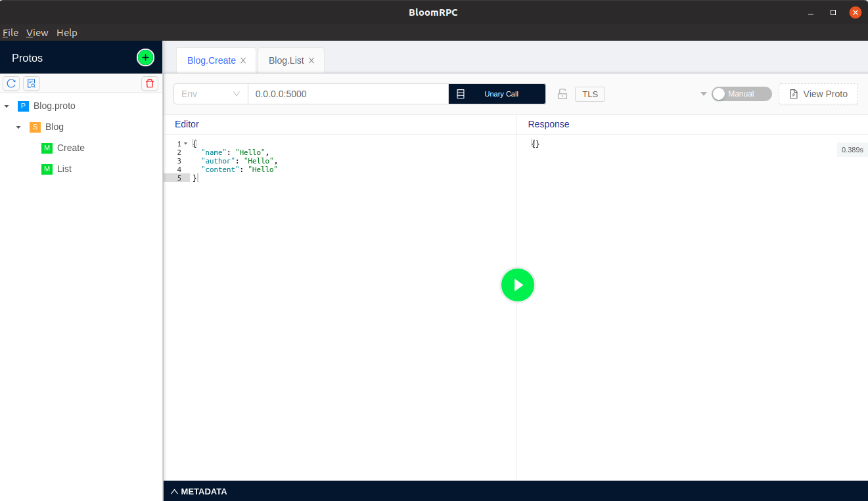
Task: Click the unlocked padlock icon beside TLS
Action: [x=562, y=94]
